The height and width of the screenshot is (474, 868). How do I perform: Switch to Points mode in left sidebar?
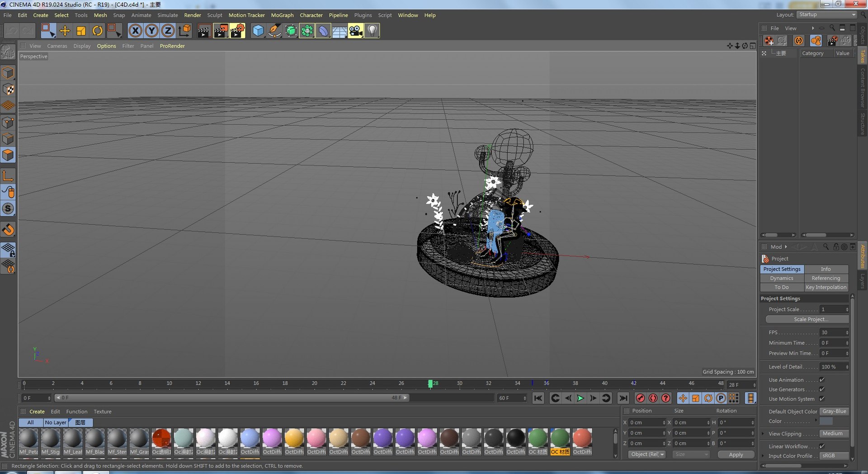point(8,122)
